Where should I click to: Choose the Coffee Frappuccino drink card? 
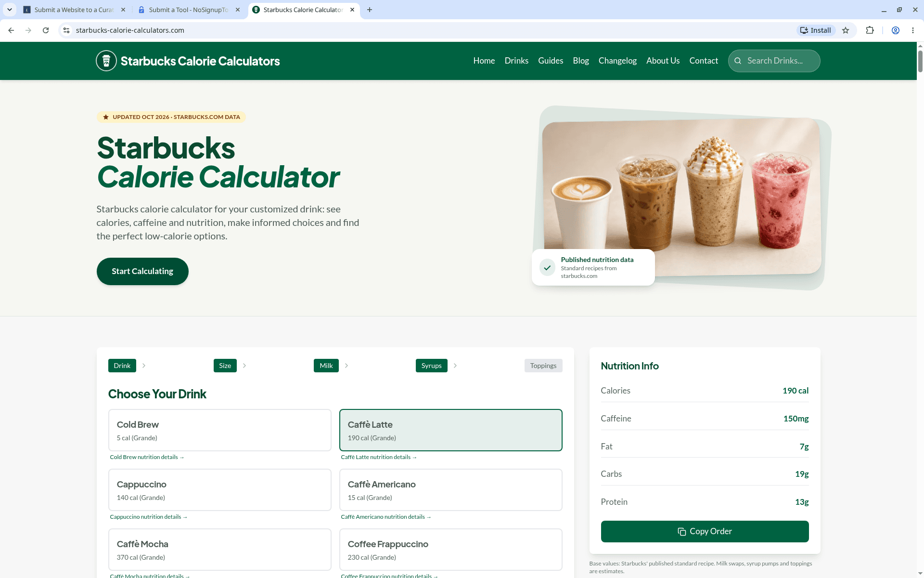(451, 550)
